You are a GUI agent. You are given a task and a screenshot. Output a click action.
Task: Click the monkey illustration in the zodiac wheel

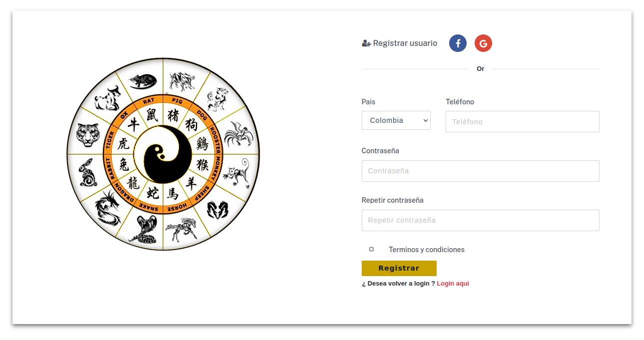point(237,173)
